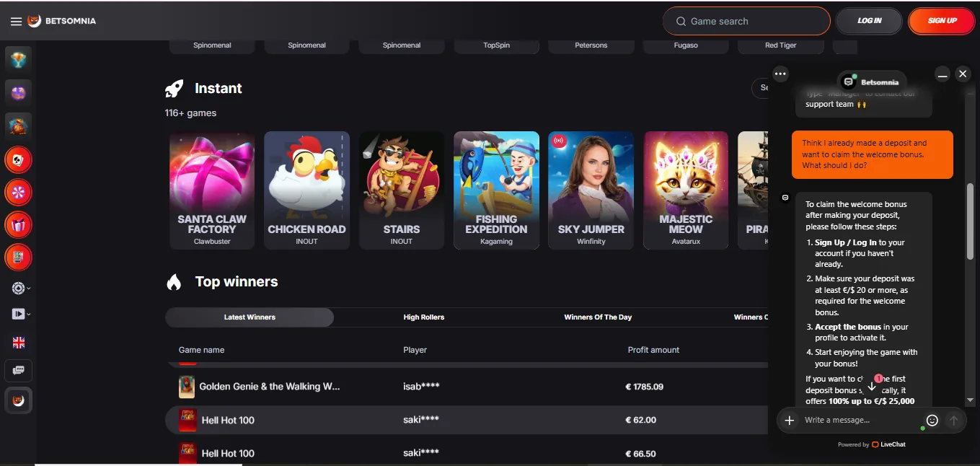Click the pink pinwheel sidebar icon
This screenshot has height=466, width=980.
[19, 192]
